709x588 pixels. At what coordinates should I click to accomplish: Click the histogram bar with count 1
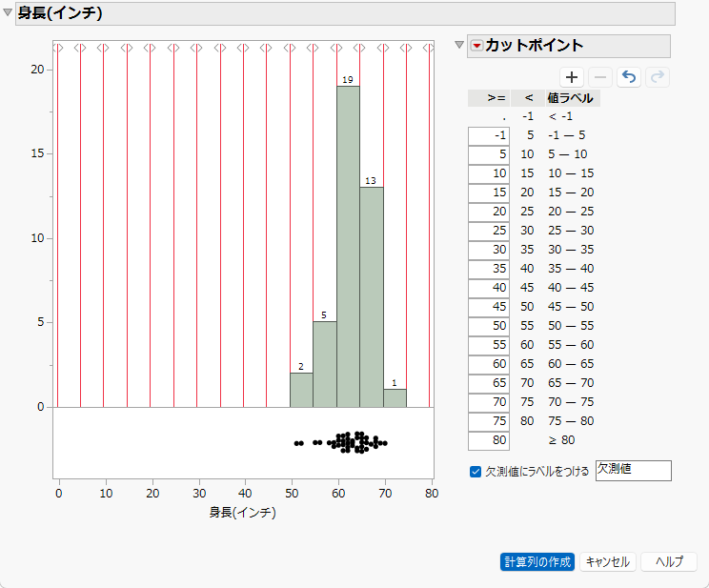coord(395,398)
